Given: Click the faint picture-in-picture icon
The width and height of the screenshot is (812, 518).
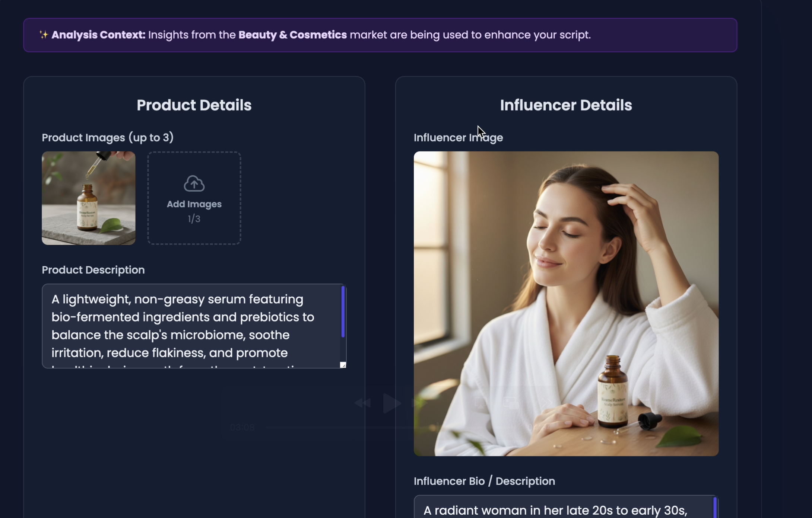Looking at the screenshot, I should coord(511,403).
